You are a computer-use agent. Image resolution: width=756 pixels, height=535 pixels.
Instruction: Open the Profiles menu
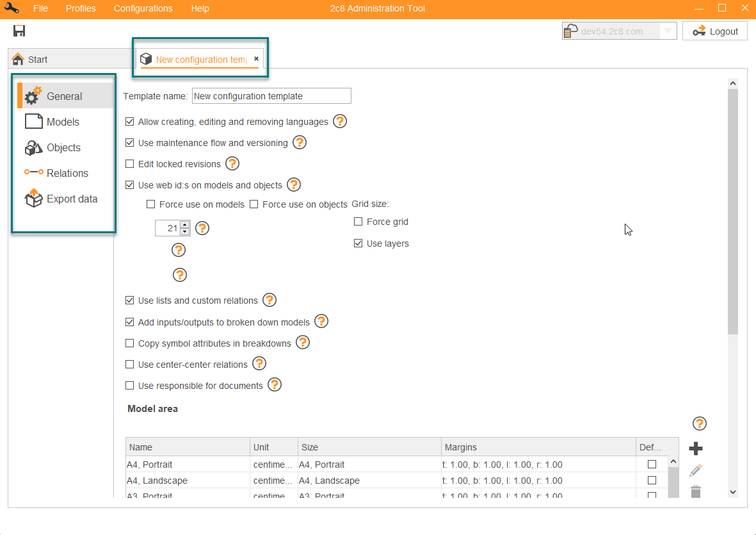81,8
